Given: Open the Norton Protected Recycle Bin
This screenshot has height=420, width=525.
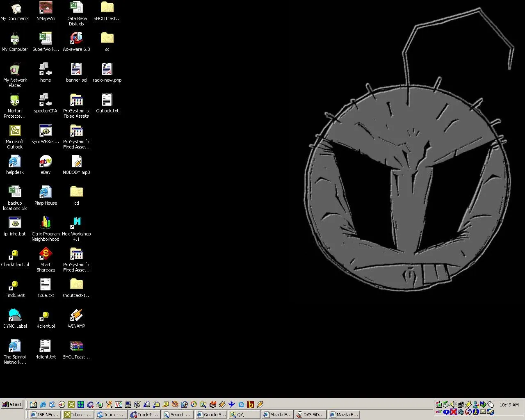Looking at the screenshot, I should tap(15, 100).
